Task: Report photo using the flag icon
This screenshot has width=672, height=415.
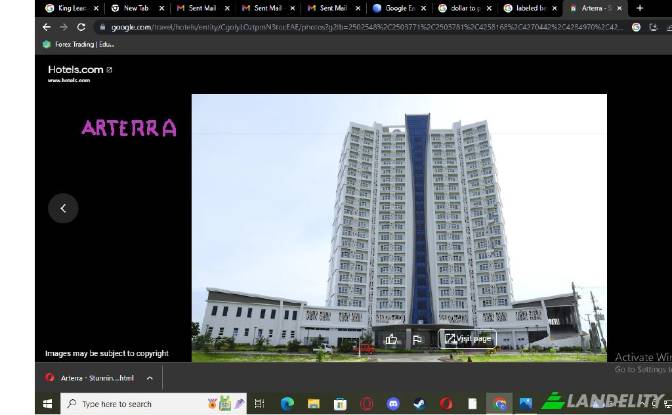Action: [417, 339]
